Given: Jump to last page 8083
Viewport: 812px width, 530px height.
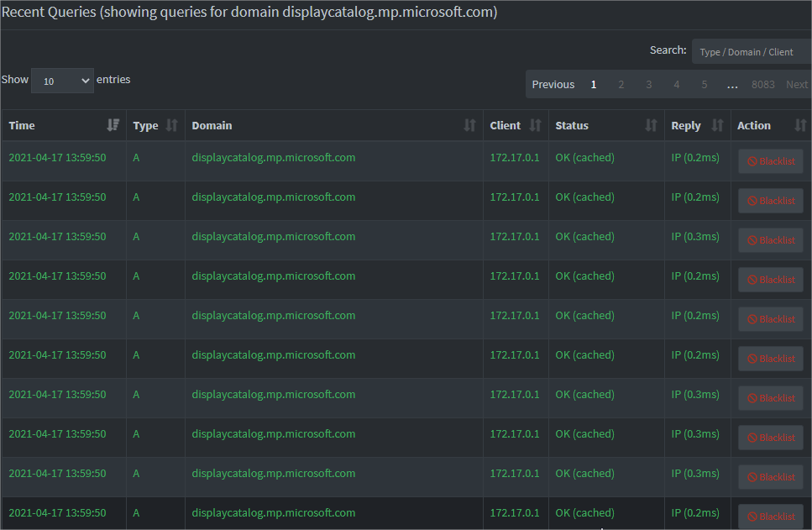Looking at the screenshot, I should (763, 85).
